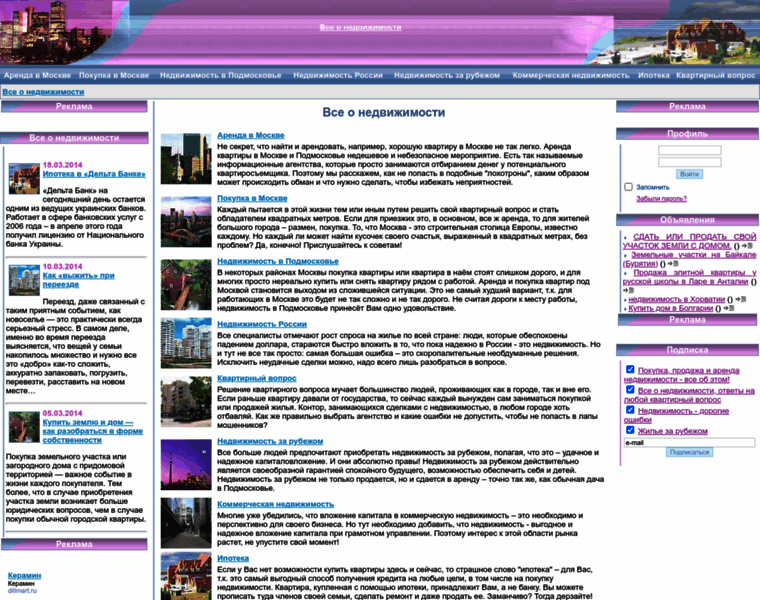Open news link 'Ипотека в «Дельта Банке»'
The image size is (760, 600).
(94, 174)
